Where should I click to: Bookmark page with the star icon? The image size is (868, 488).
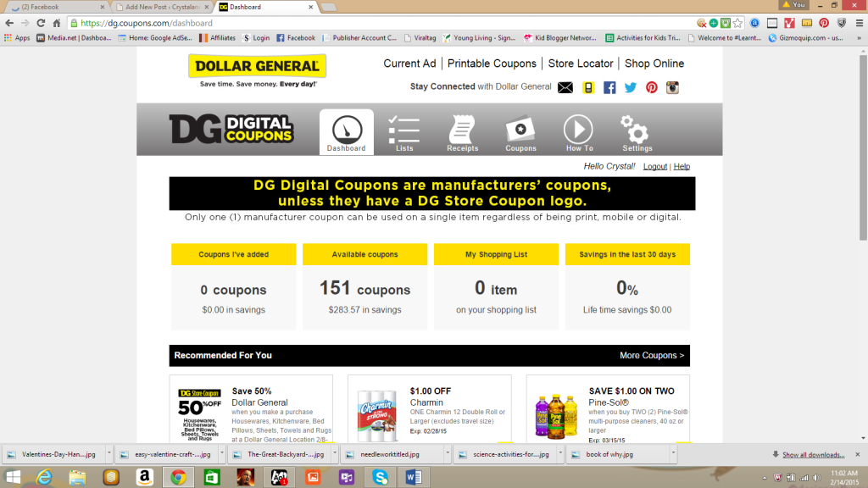[738, 23]
